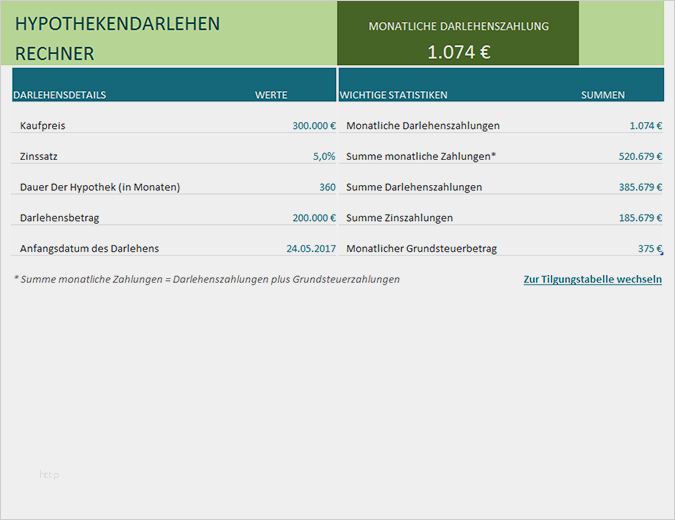Click the italic footnote about Grundsteuerzahlungen

[x=207, y=279]
